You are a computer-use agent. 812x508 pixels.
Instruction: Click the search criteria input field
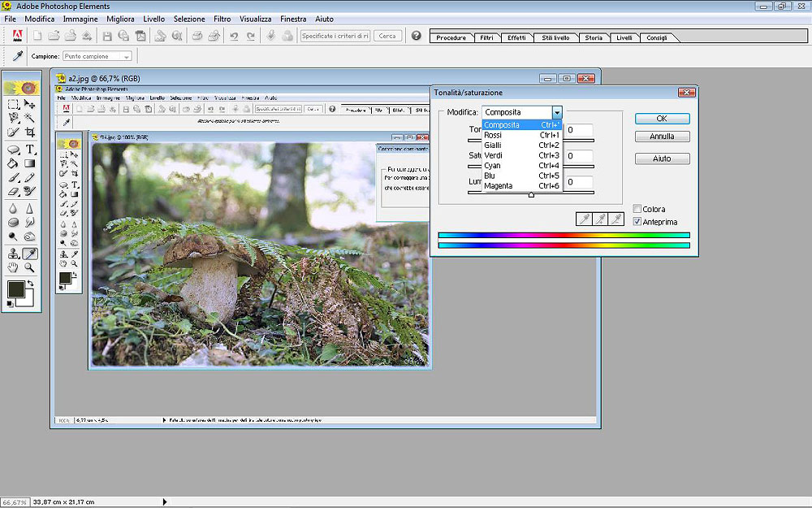335,36
